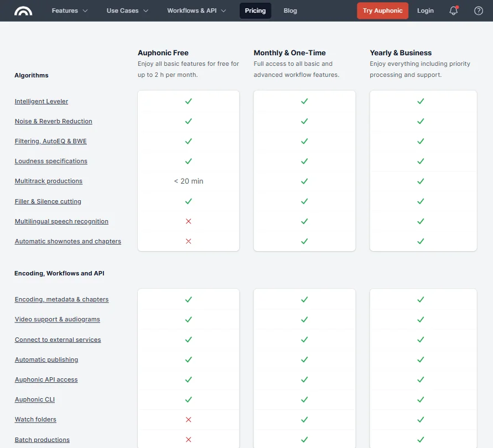Open the Watch folders link
The image size is (493, 448).
point(35,419)
